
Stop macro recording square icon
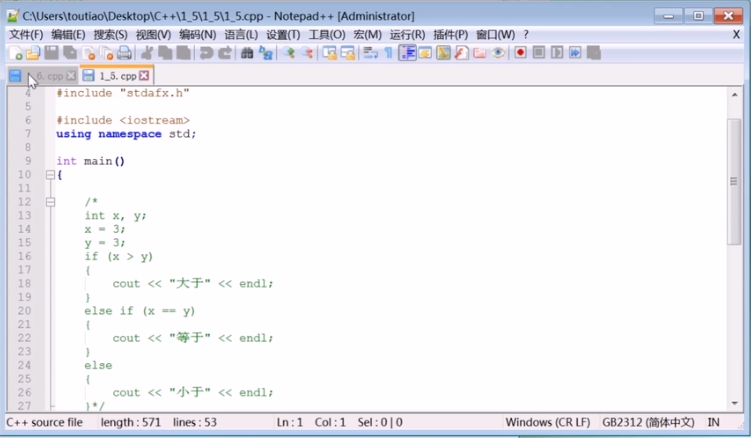pos(539,52)
